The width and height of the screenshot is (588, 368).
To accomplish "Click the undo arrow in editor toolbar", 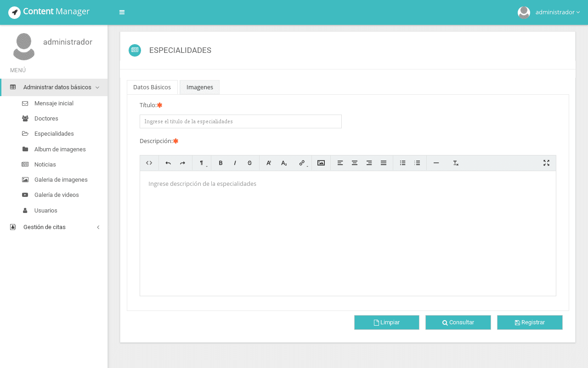I will click(x=168, y=163).
